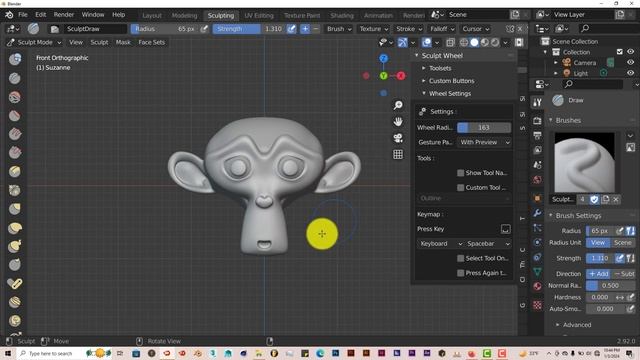The height and width of the screenshot is (360, 640).
Task: Click the Z axis on navigation gizmo
Action: tap(383, 58)
